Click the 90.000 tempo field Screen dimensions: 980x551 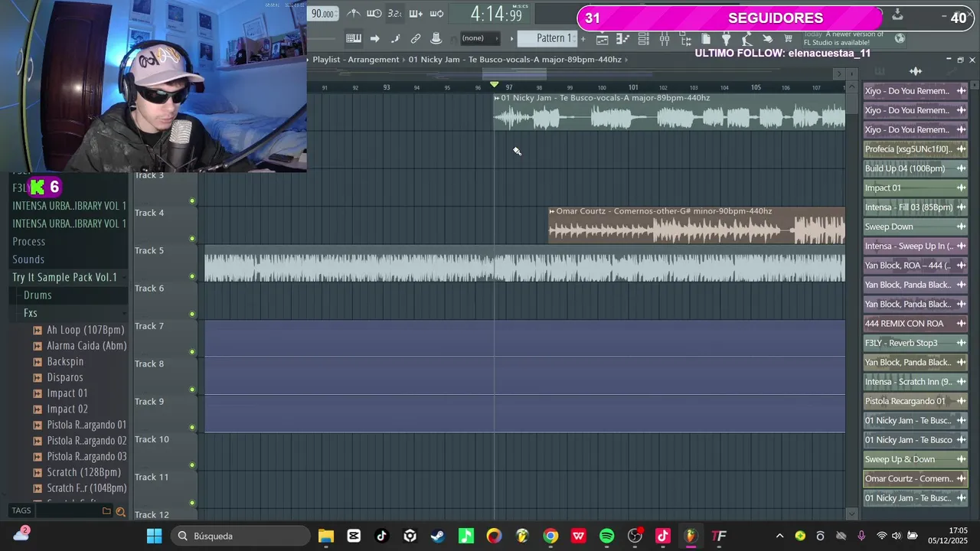(323, 14)
